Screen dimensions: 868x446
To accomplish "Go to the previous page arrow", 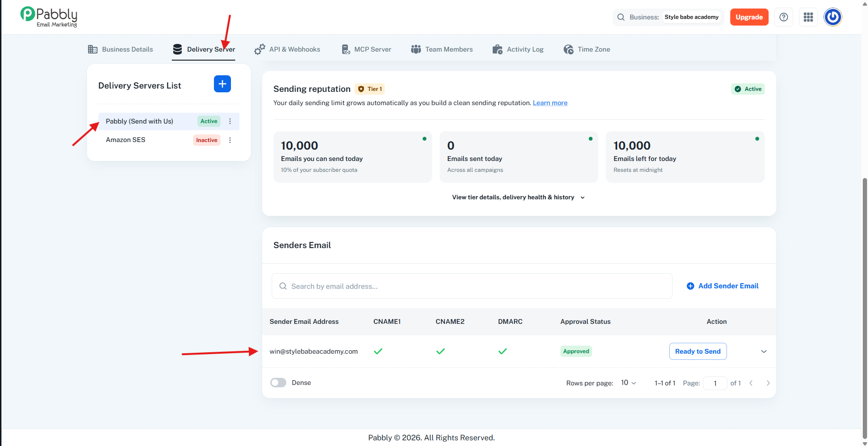I will click(x=751, y=383).
